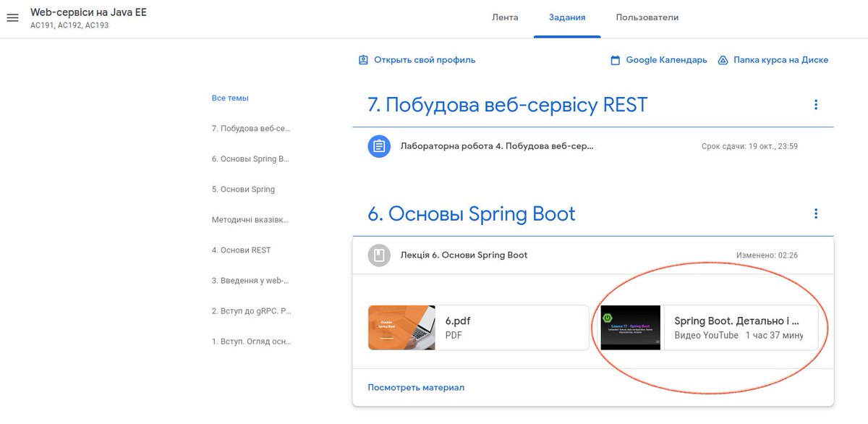Click the Лекція 6. Основи Spring Boot title

(464, 255)
